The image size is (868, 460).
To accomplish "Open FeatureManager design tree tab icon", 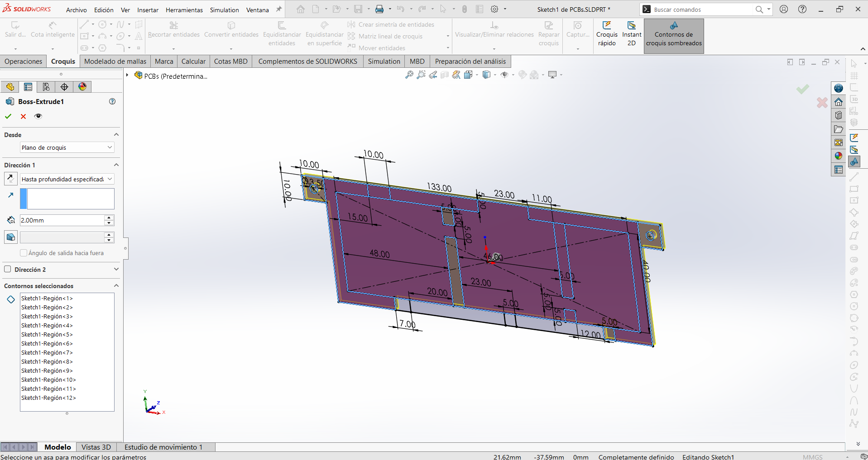I will (10, 87).
